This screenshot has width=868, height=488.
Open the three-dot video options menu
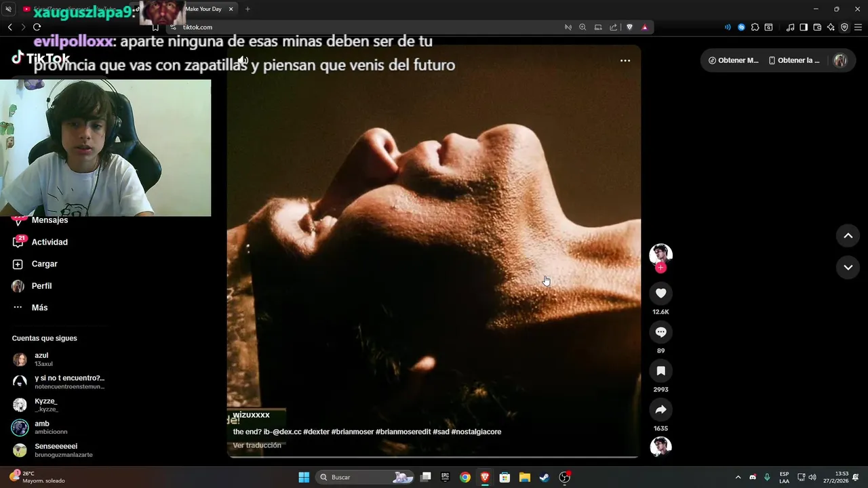pos(625,60)
